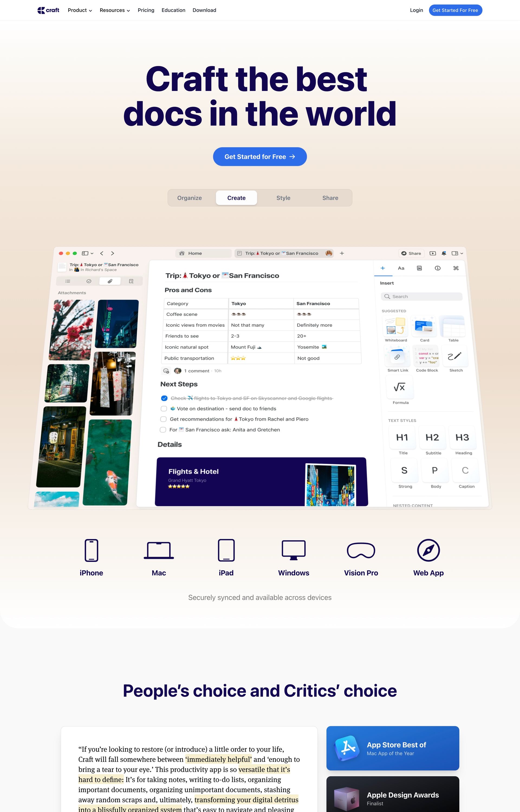Screen dimensions: 520x812
Task: Click the Web App compass icon
Action: pyautogui.click(x=428, y=550)
